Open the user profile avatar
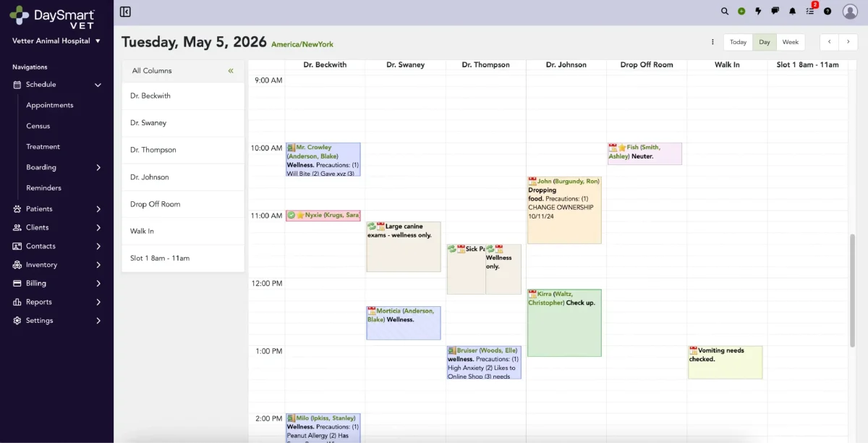The height and width of the screenshot is (443, 868). click(x=850, y=12)
